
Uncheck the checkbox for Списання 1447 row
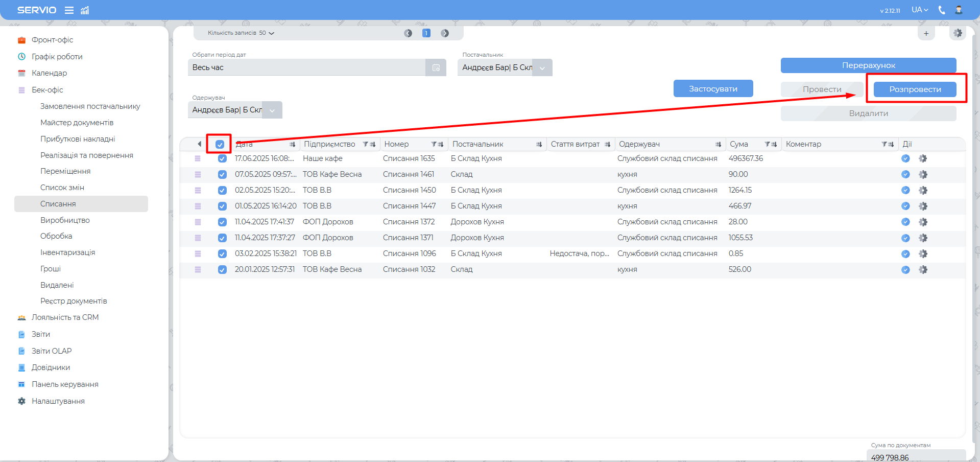(222, 206)
